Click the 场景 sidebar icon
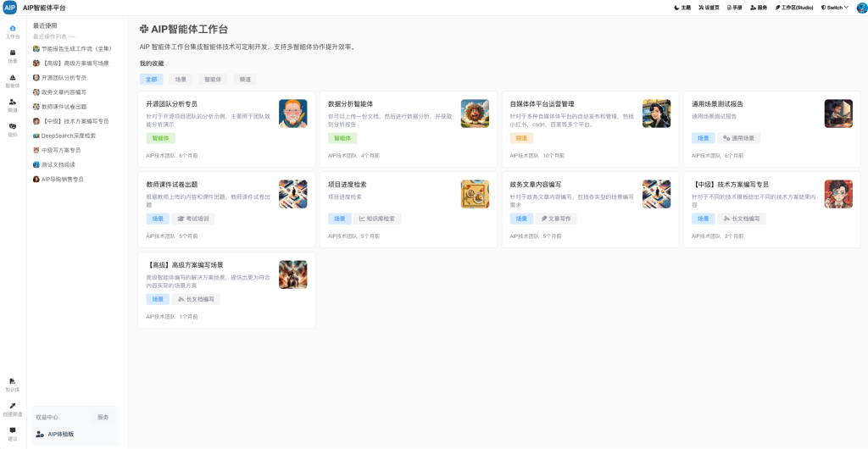 tap(12, 56)
